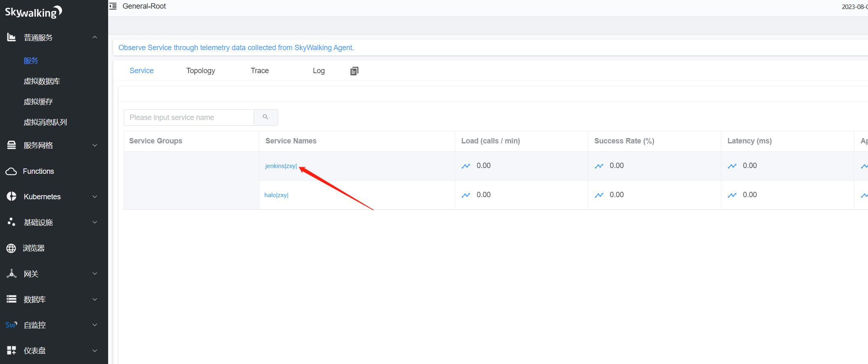Open the 浏览器 menu label

[x=34, y=248]
